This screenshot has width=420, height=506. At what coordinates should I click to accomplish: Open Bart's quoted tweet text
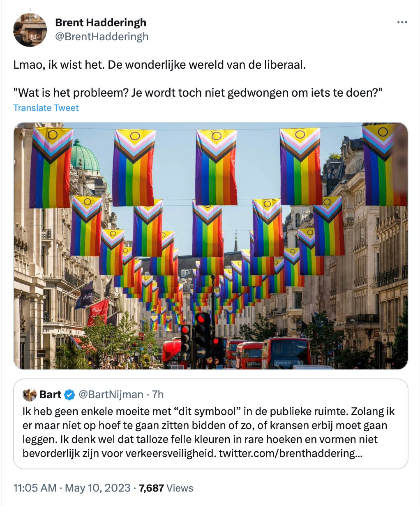click(x=209, y=432)
